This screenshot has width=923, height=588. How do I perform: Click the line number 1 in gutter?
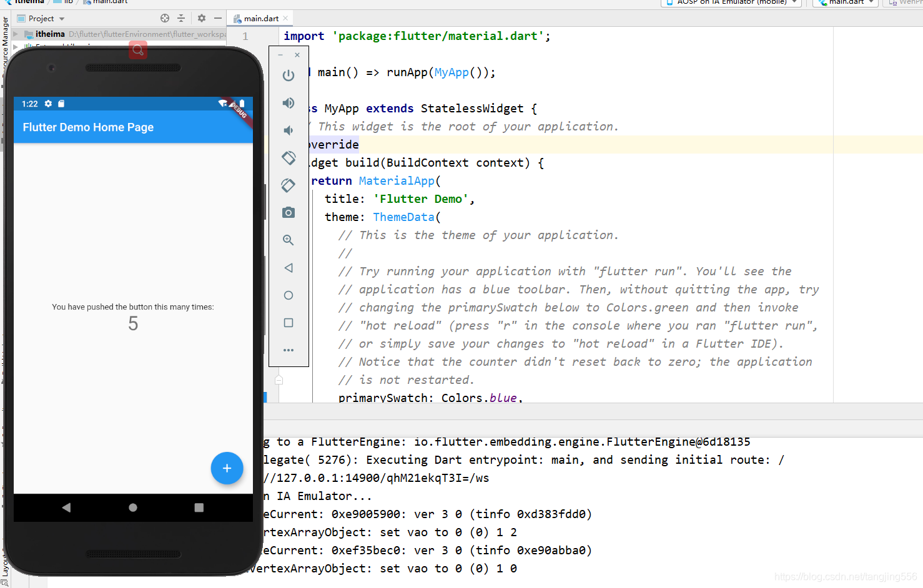(x=245, y=37)
